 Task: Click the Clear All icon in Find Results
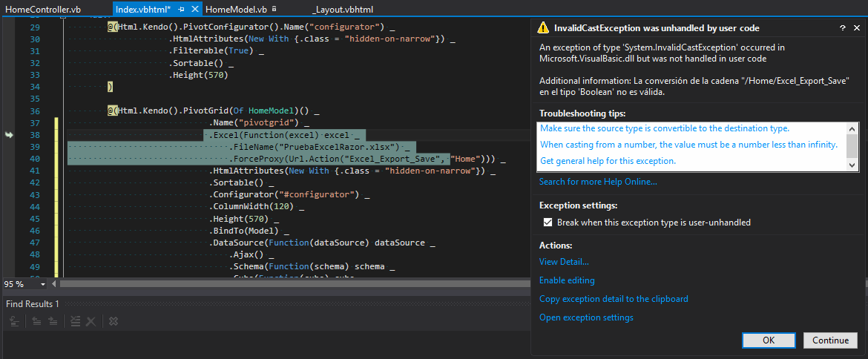tap(76, 321)
